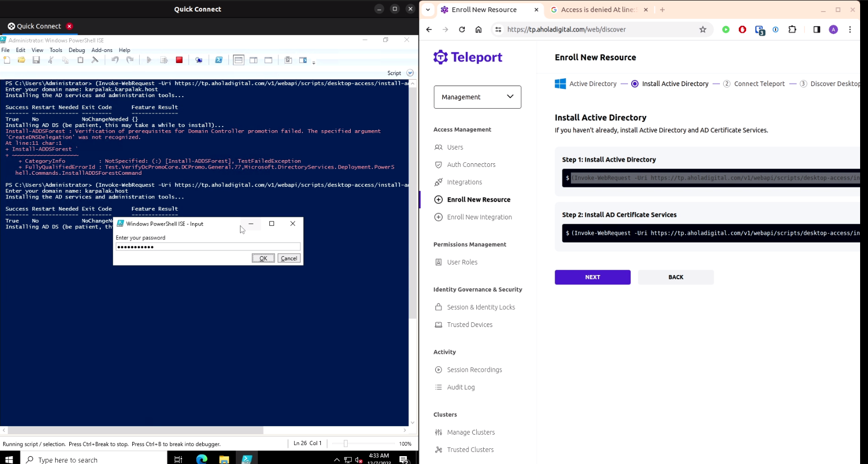Expand the Script pane chevron

click(410, 73)
